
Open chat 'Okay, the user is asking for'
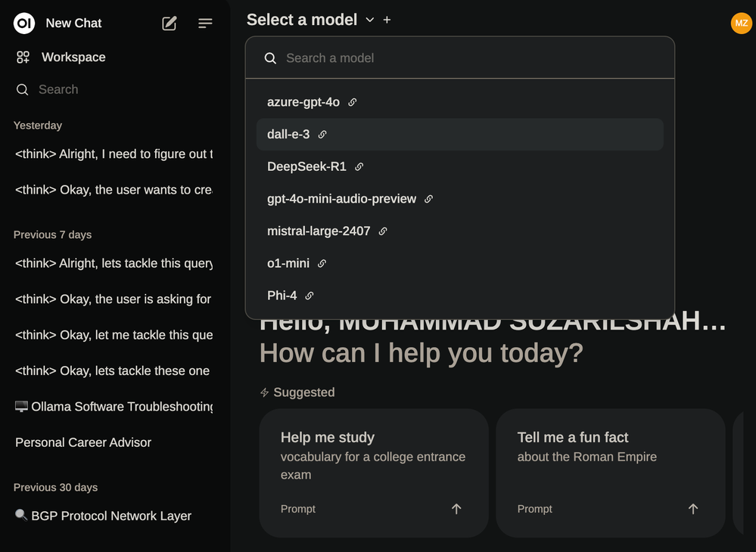tap(114, 299)
